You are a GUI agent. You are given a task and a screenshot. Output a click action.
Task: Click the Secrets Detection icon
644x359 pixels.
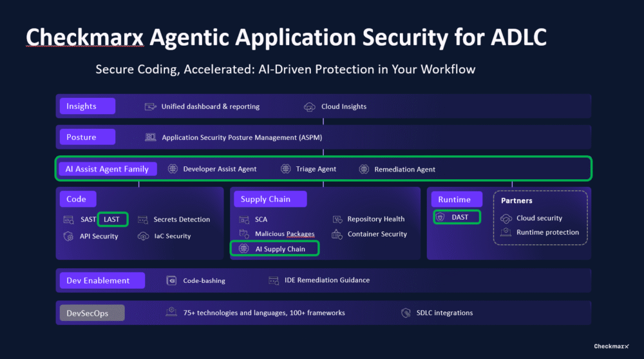pos(143,220)
